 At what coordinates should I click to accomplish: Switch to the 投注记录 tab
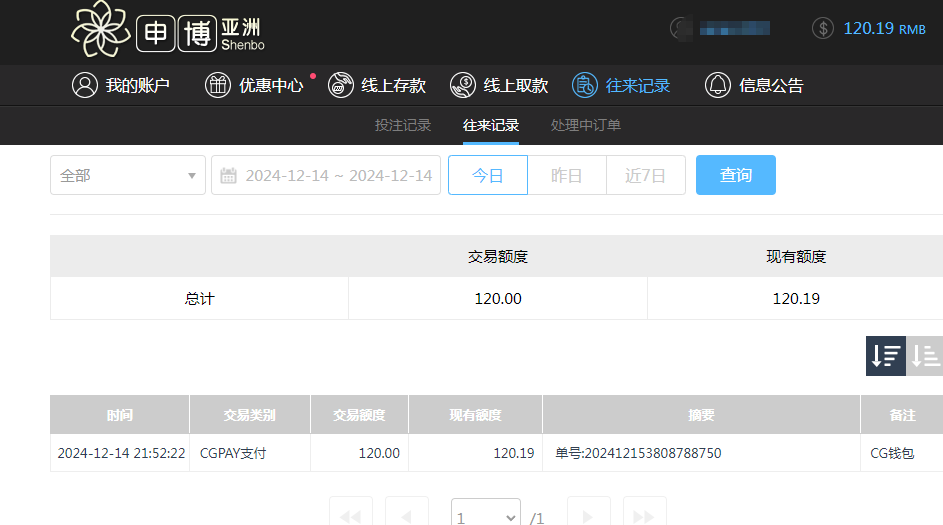click(x=403, y=125)
